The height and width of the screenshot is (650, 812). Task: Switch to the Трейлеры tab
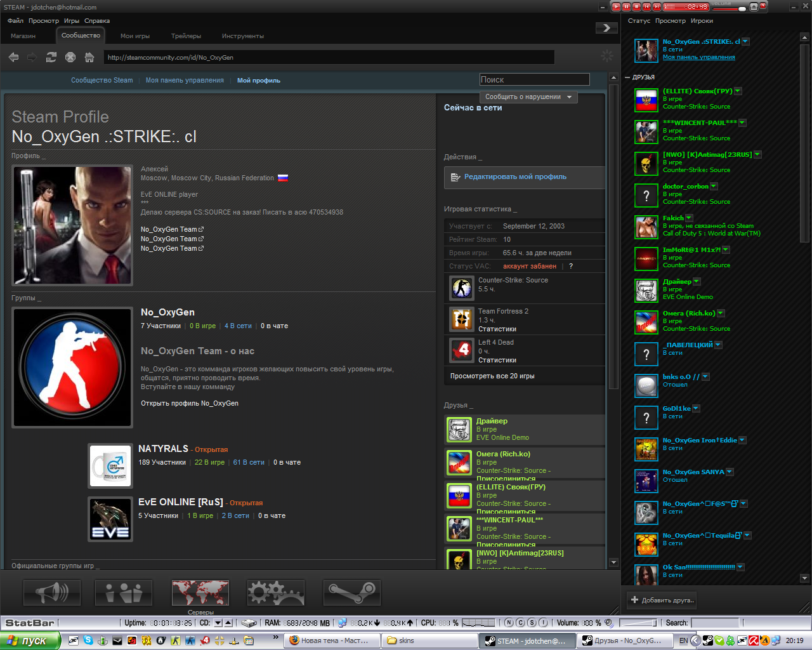186,36
